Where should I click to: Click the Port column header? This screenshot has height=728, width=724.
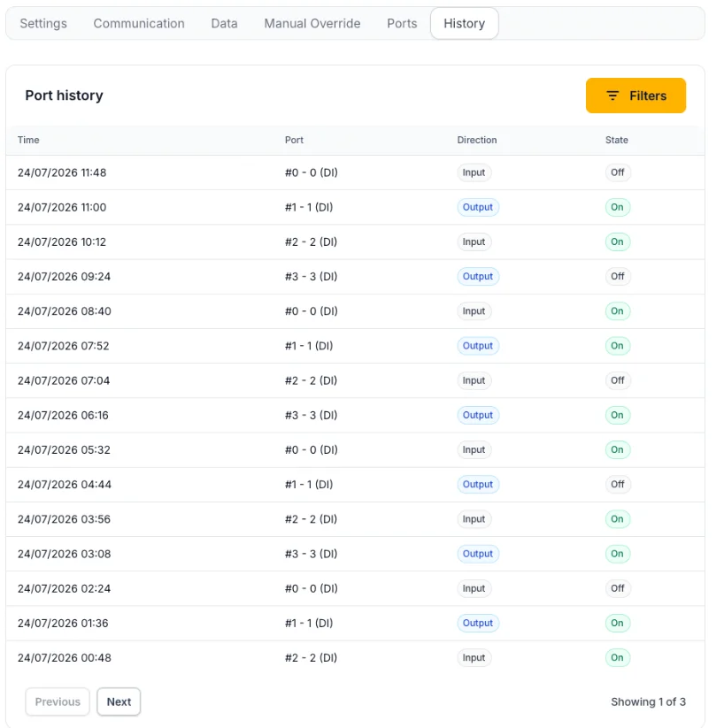coord(294,141)
